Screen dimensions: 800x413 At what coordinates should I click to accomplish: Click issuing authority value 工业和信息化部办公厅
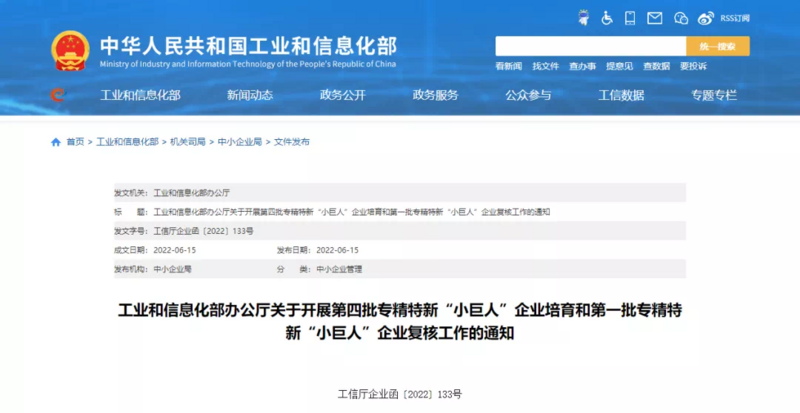[192, 193]
